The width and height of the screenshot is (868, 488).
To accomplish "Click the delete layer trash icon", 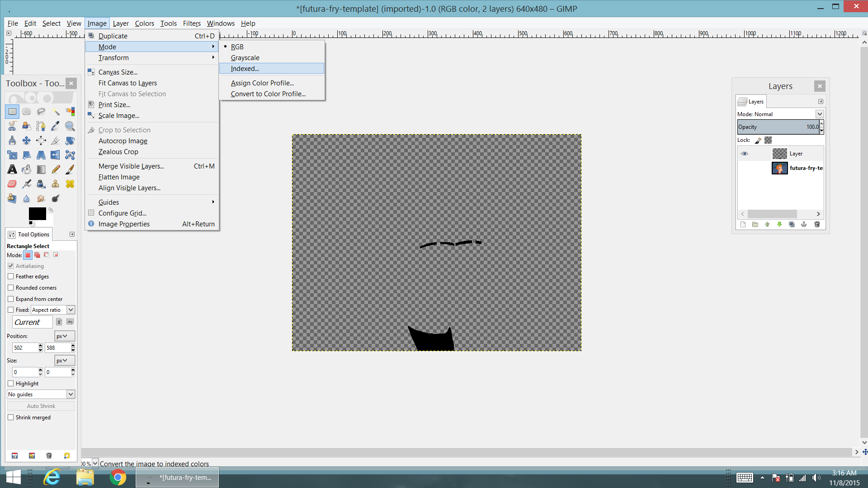I will (x=817, y=224).
